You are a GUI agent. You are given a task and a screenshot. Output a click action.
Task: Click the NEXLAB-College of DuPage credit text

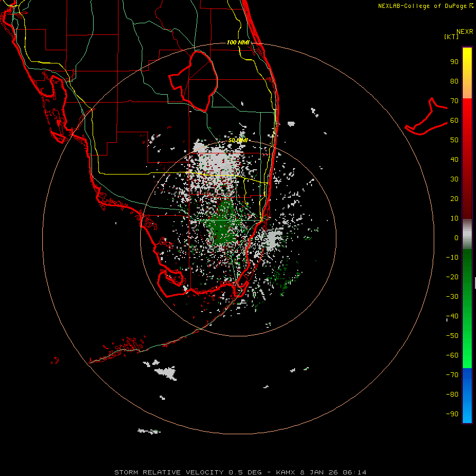tap(422, 6)
